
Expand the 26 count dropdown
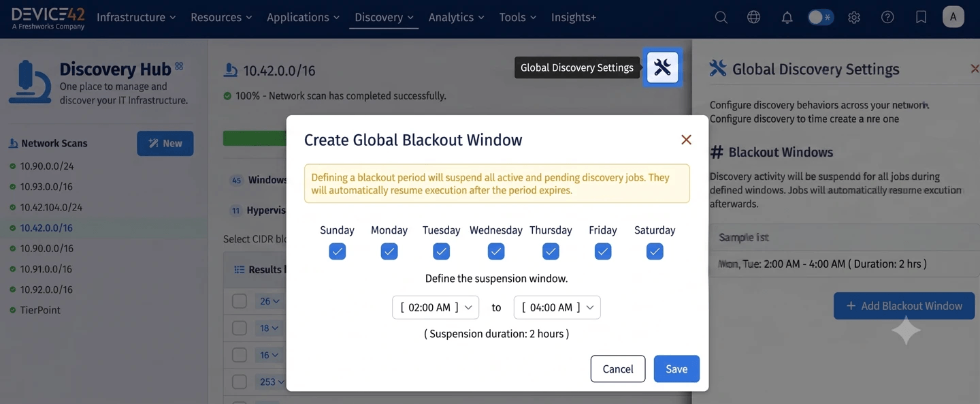click(x=269, y=301)
